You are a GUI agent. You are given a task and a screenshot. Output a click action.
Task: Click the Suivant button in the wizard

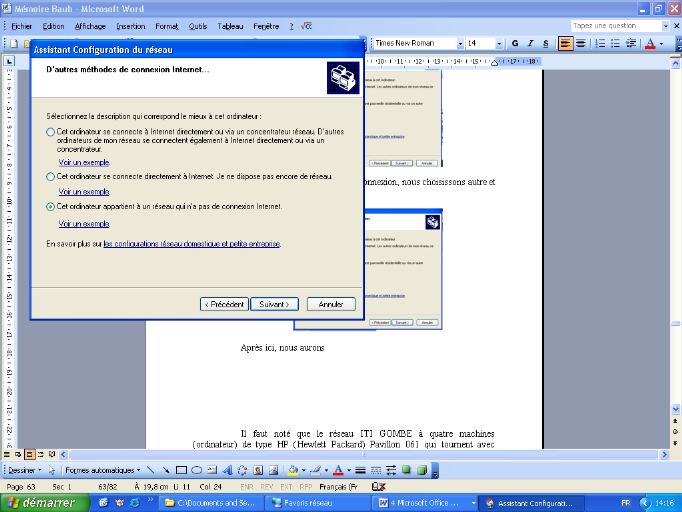pyautogui.click(x=274, y=304)
